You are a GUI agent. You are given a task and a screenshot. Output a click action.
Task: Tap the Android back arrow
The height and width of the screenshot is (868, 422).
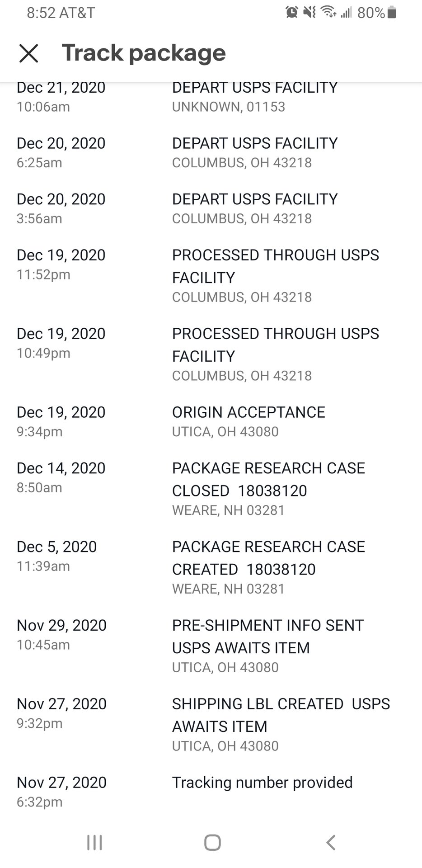[331, 842]
